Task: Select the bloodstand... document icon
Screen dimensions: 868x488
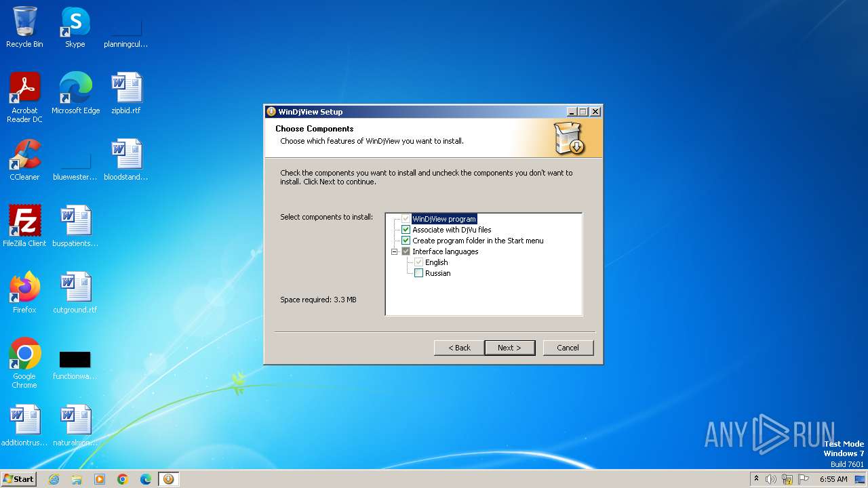Action: (126, 160)
